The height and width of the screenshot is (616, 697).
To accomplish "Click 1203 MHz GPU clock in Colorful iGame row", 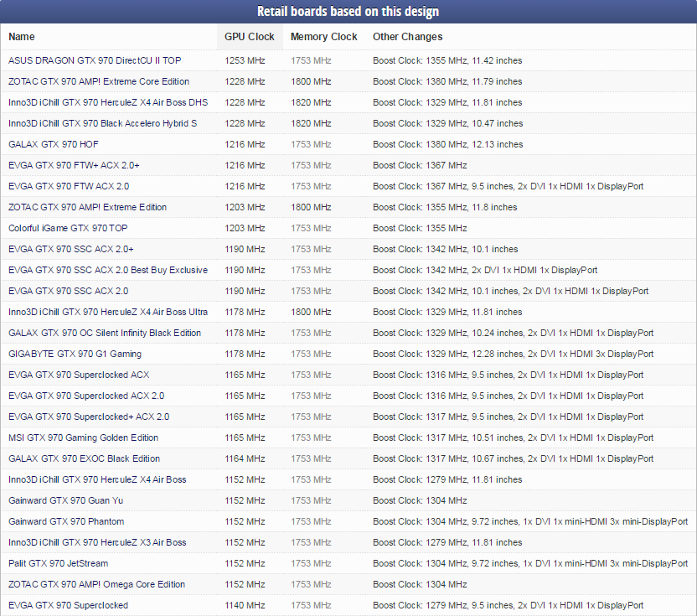I will 245,228.
